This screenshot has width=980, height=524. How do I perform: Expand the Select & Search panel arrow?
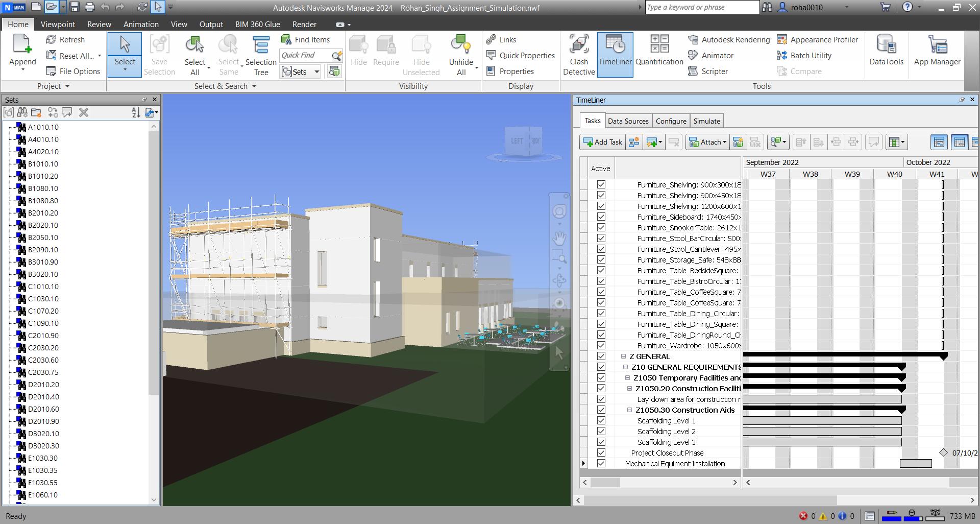254,86
